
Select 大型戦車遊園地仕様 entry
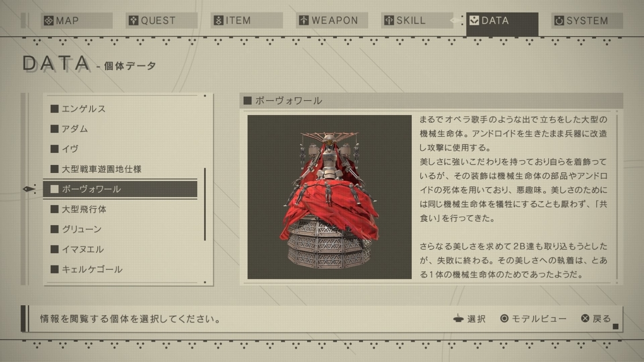click(x=120, y=169)
